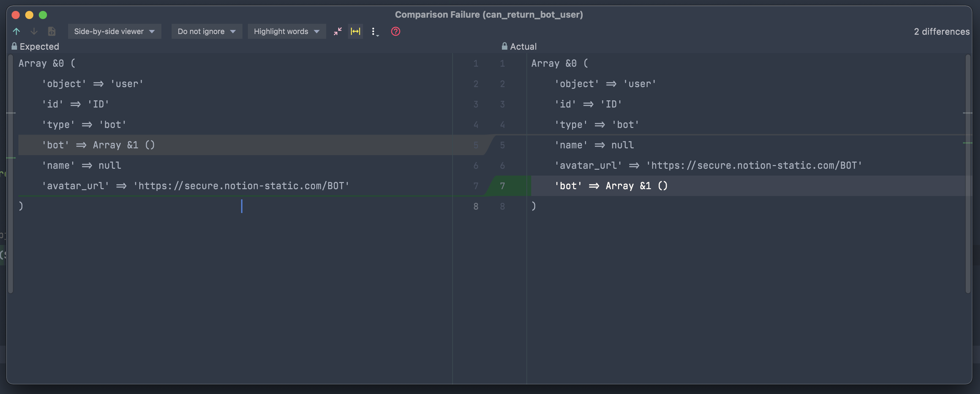Go to next difference arrow
The width and height of the screenshot is (980, 394).
point(34,31)
